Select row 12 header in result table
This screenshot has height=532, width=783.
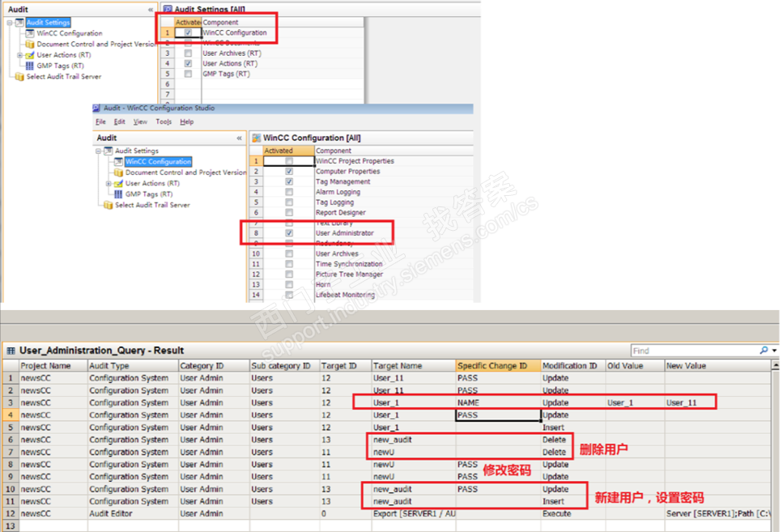(x=10, y=513)
